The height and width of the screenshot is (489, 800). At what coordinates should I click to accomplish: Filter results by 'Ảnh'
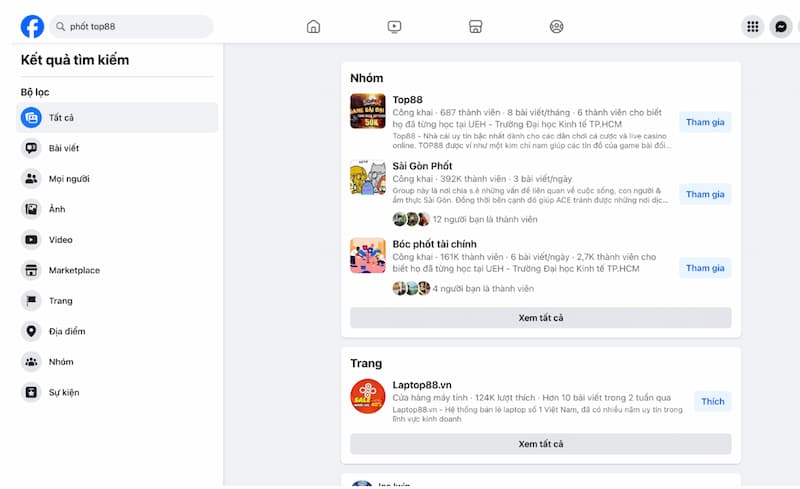pos(57,209)
